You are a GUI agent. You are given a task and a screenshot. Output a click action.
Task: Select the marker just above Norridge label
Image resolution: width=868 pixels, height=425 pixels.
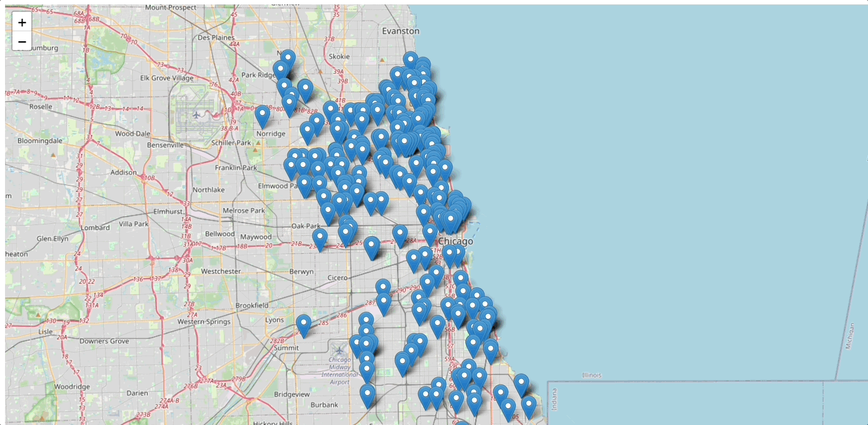click(x=263, y=116)
